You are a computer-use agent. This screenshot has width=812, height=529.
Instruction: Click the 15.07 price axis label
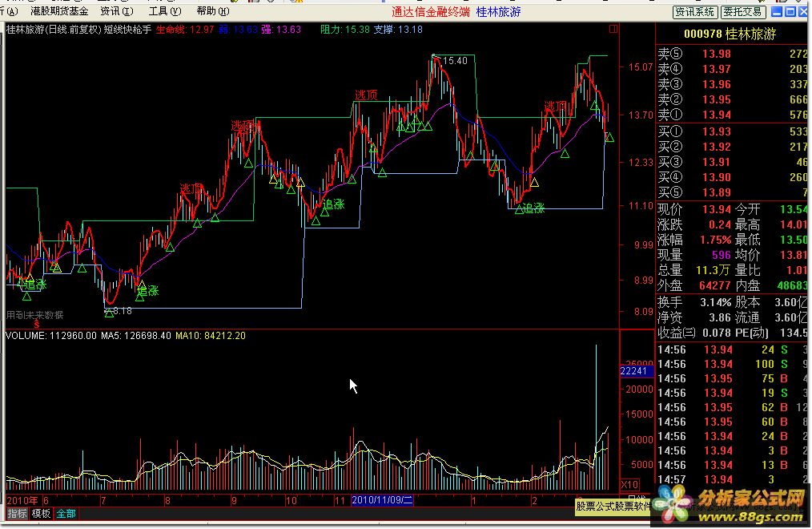click(x=641, y=67)
